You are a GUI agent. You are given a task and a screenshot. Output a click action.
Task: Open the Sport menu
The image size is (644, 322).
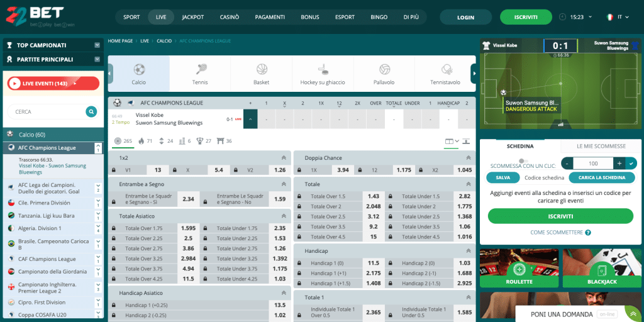pos(131,17)
